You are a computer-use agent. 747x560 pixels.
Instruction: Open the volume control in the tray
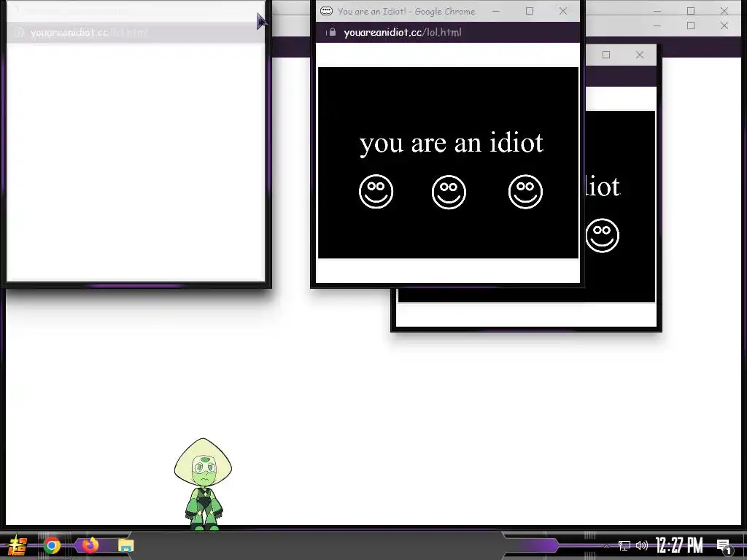click(642, 545)
